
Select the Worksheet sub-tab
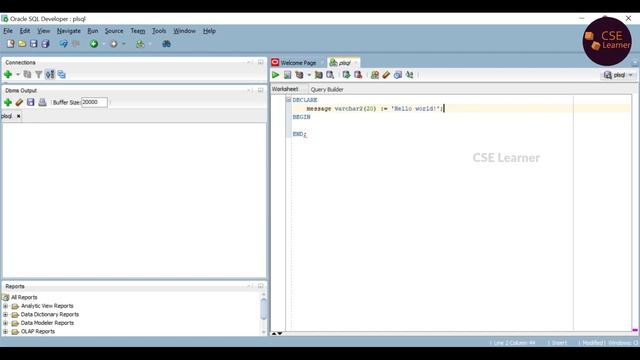click(285, 89)
